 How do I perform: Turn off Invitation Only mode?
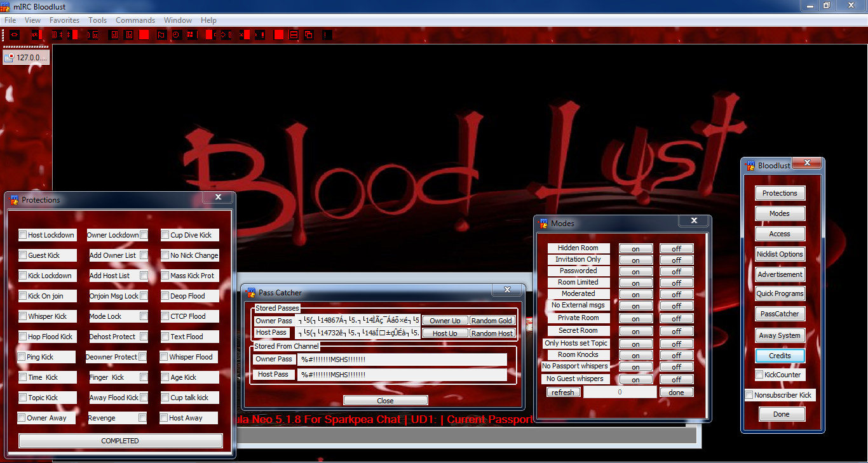(676, 260)
